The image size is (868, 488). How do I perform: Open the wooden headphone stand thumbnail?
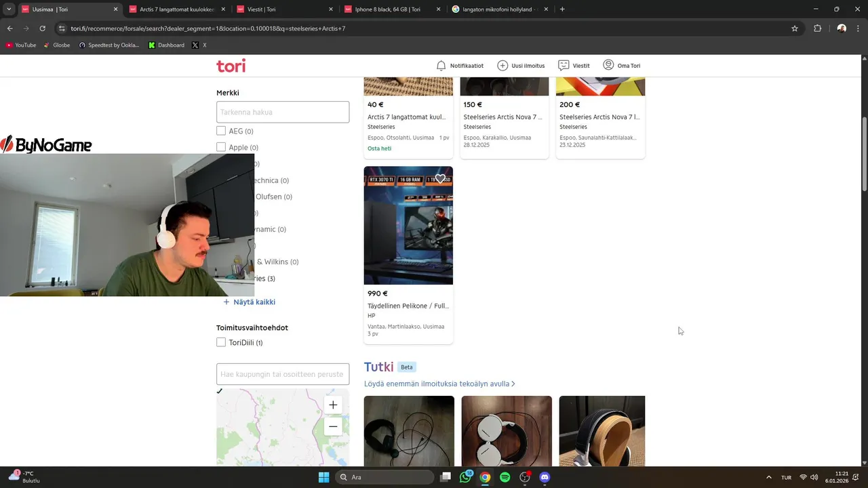(x=602, y=431)
